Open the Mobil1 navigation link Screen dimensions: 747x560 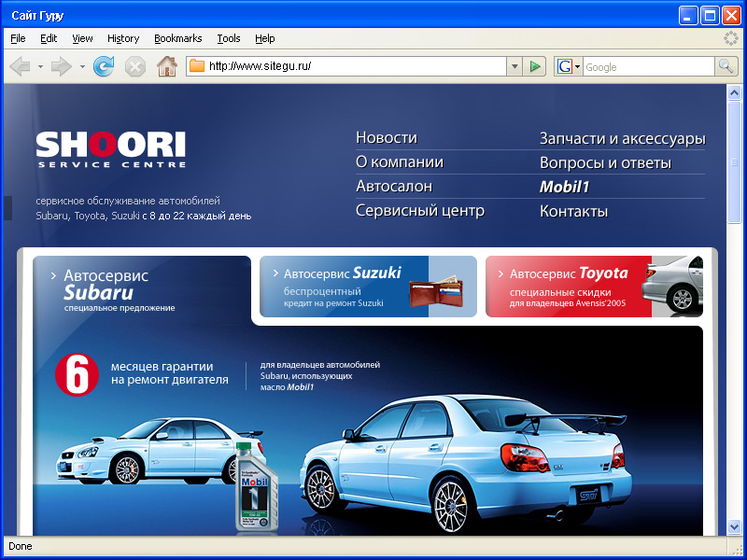[565, 187]
